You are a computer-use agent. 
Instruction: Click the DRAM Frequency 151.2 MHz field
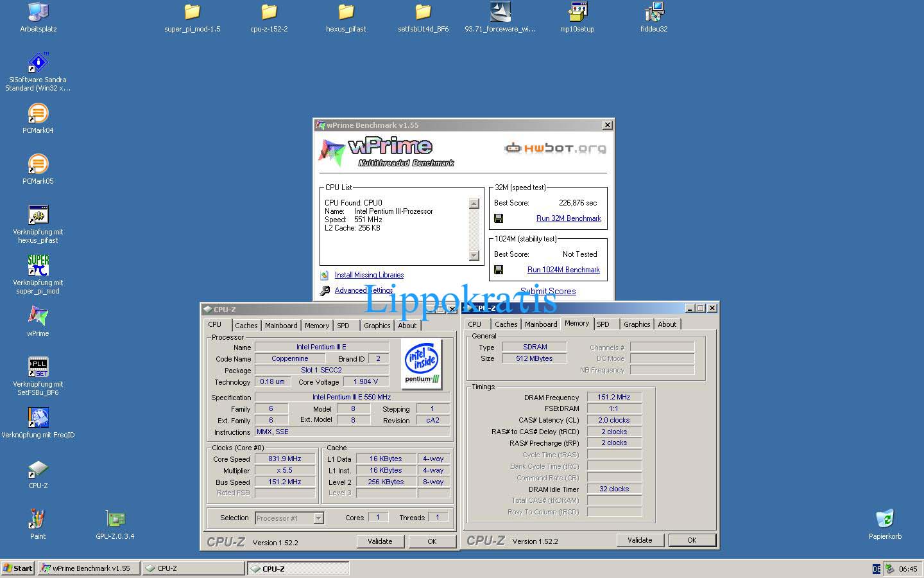tap(614, 397)
